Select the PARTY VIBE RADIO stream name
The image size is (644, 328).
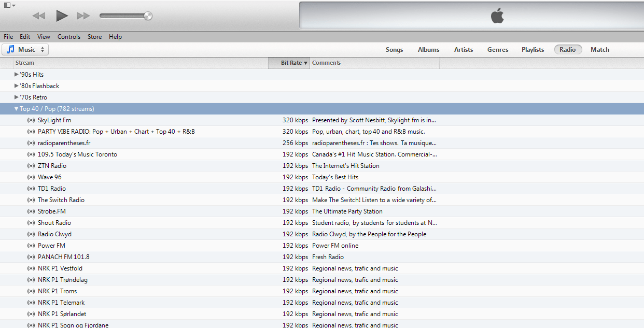(x=116, y=132)
